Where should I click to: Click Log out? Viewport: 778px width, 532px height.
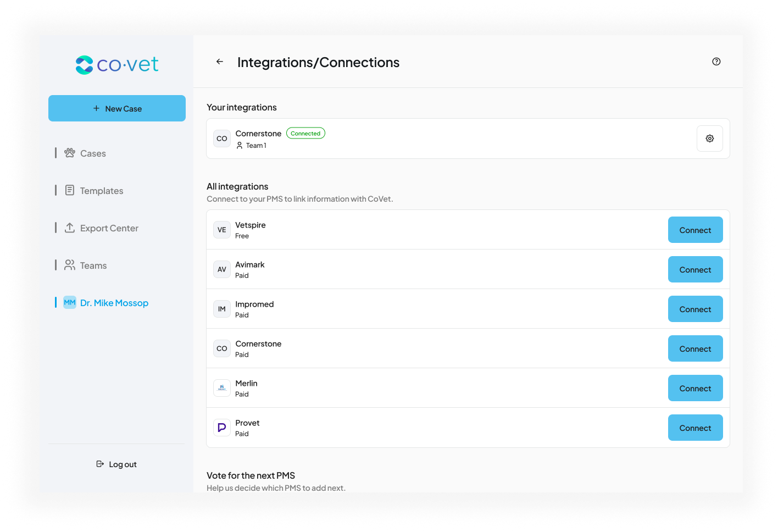pos(116,464)
